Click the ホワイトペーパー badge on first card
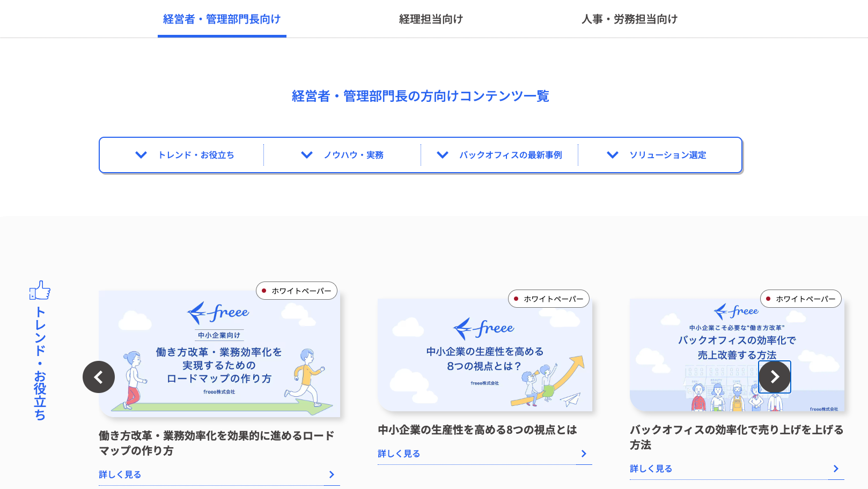 [297, 291]
